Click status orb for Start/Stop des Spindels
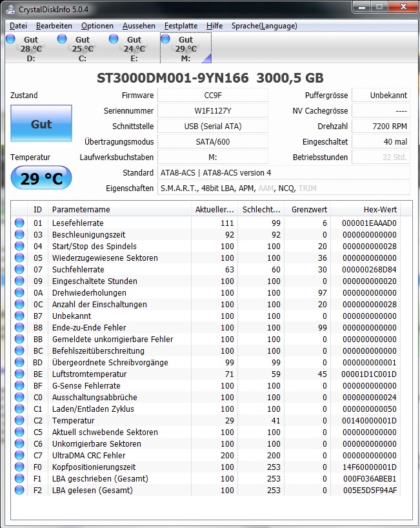The height and width of the screenshot is (528, 420). tap(19, 246)
